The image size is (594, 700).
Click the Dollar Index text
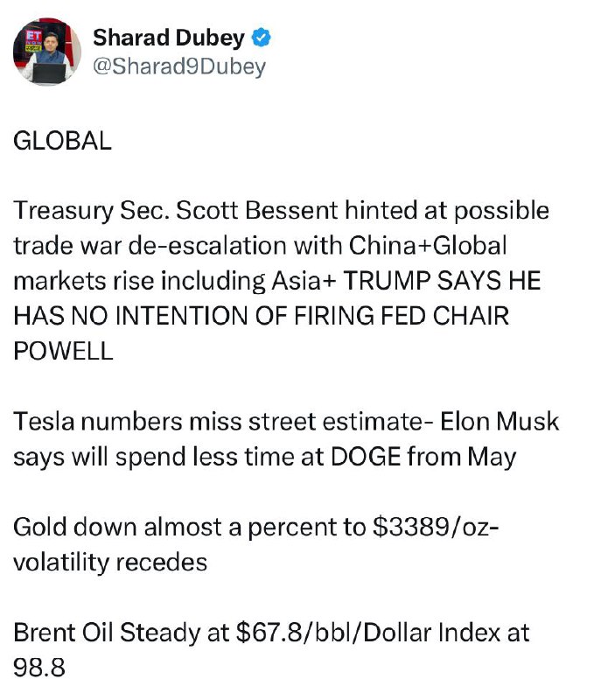click(x=431, y=633)
